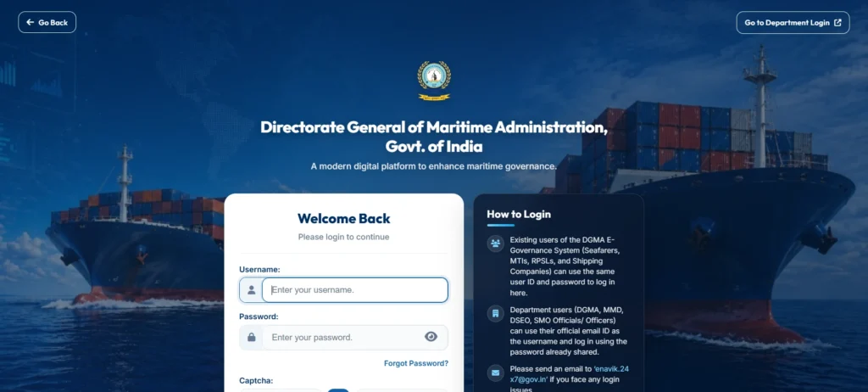Click the Go Back button
Image resolution: width=868 pixels, height=392 pixels.
[x=47, y=22]
